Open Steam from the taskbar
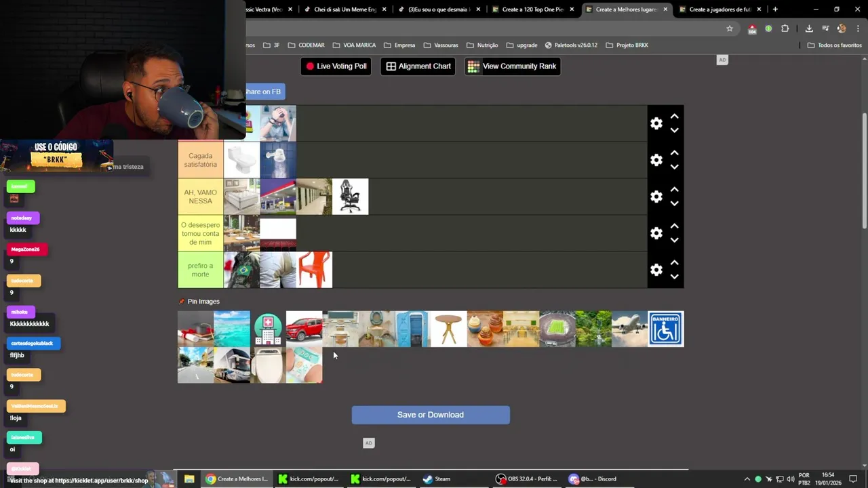Viewport: 868px width, 488px height. point(437,479)
